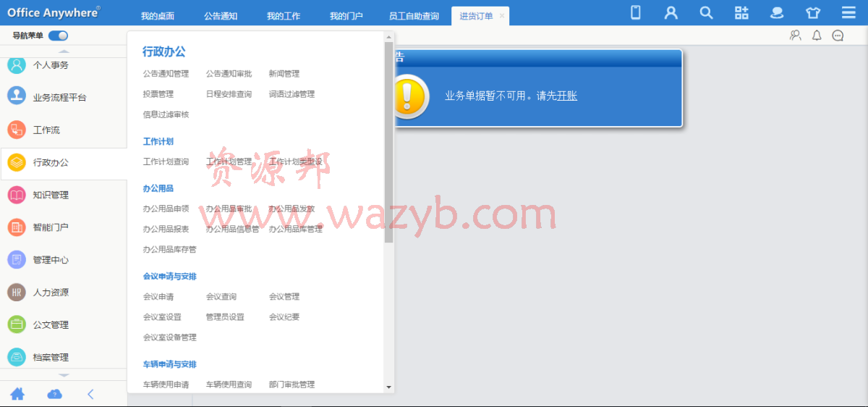Viewport: 868px width, 407px height.
Task: Click the Office Anywhere logo
Action: [x=54, y=12]
